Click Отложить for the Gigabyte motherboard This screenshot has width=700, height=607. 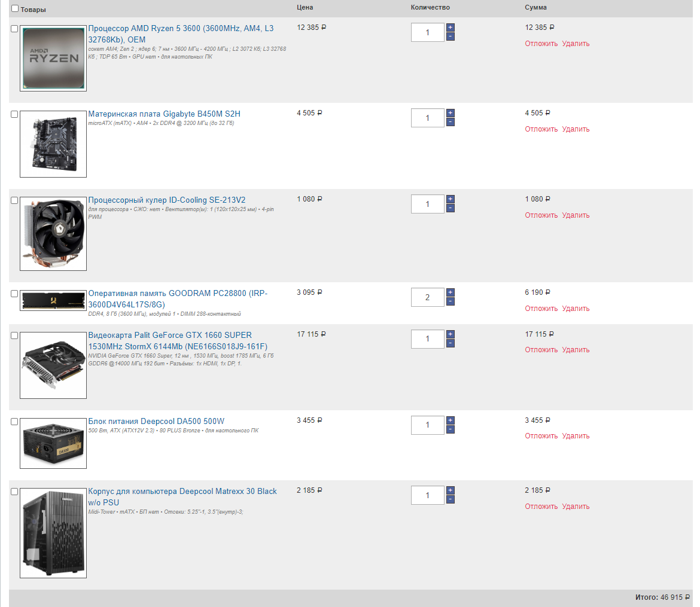coord(541,129)
